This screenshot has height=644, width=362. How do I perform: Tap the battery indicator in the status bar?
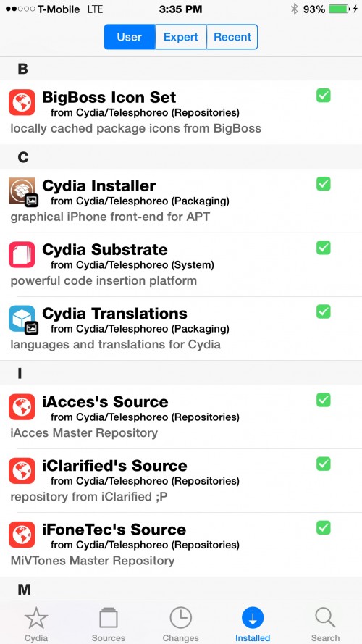point(339,9)
